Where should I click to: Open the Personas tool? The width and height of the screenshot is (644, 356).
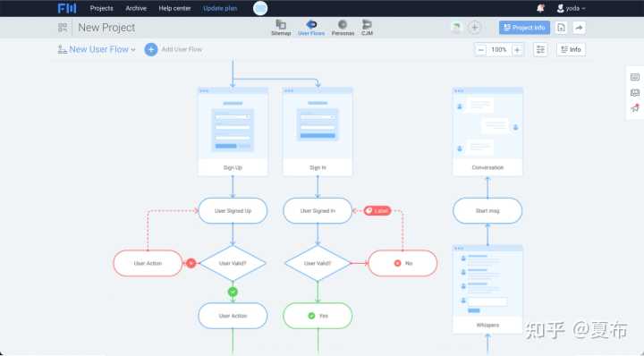click(x=343, y=28)
